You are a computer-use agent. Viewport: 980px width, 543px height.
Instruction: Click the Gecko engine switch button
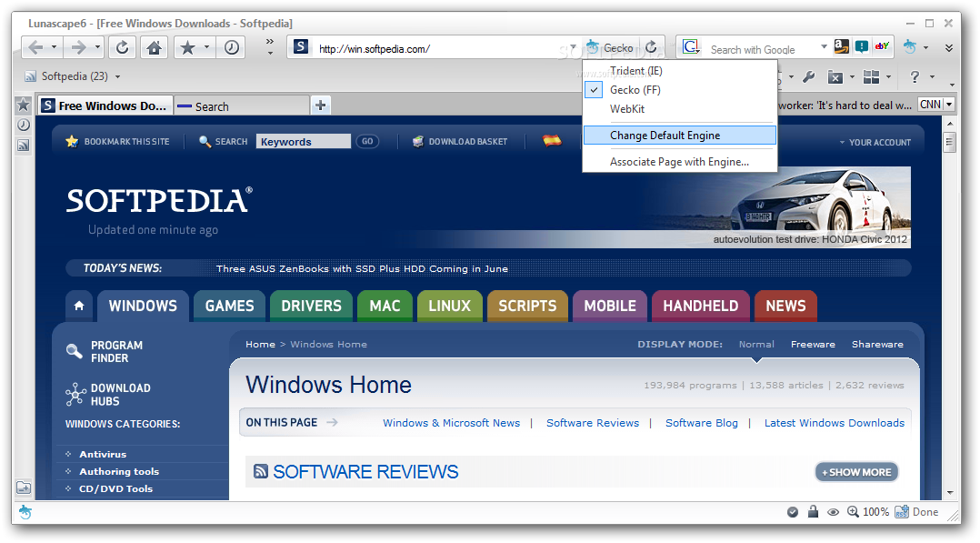610,47
